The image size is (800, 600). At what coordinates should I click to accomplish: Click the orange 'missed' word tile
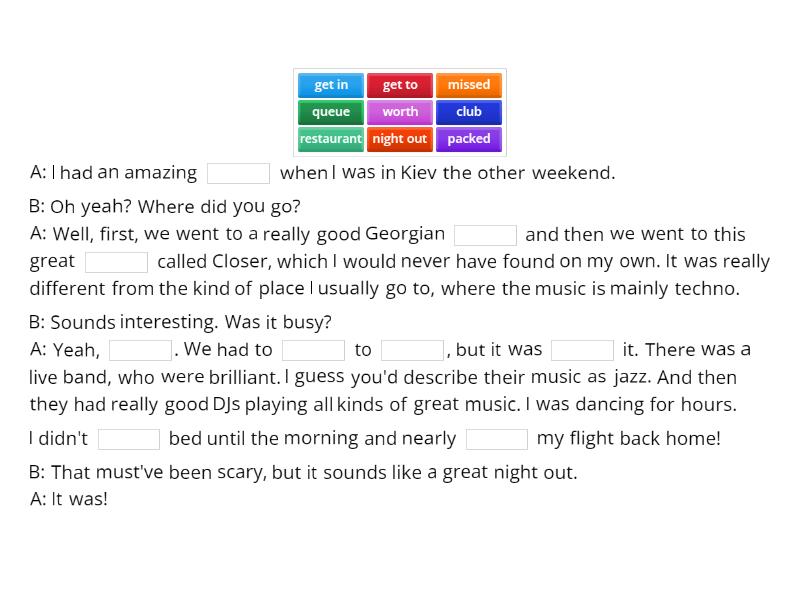468,85
